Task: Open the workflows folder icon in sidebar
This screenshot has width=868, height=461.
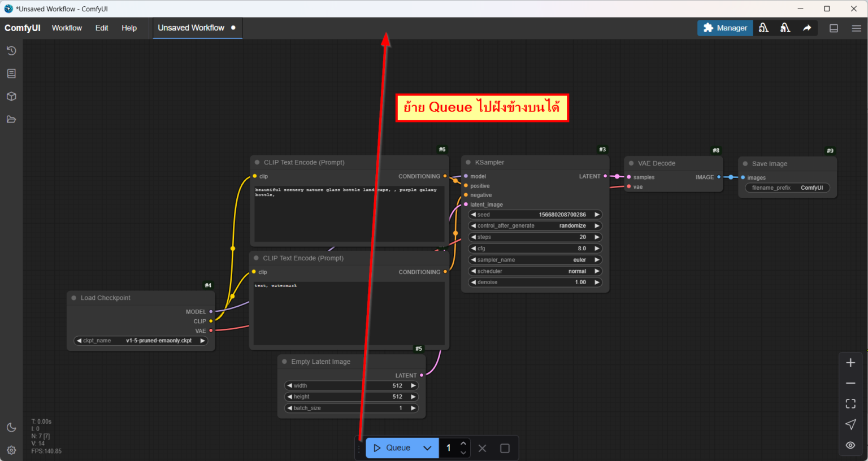Action: tap(11, 119)
